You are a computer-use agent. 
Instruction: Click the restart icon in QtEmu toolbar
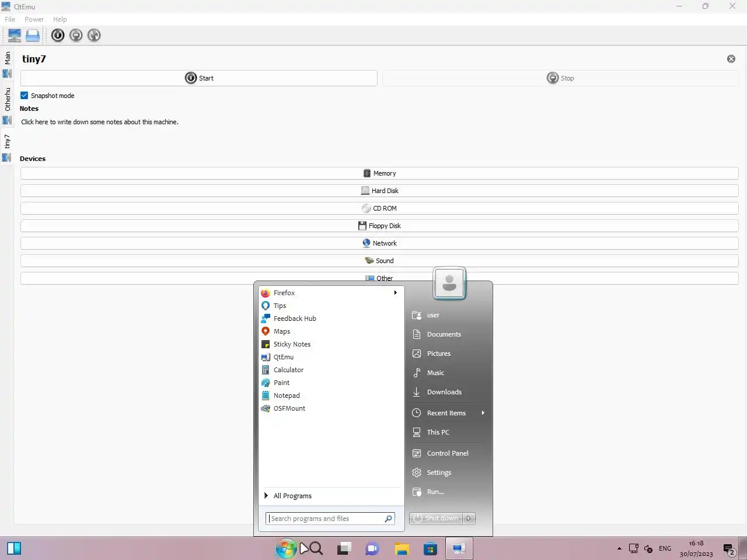(94, 36)
